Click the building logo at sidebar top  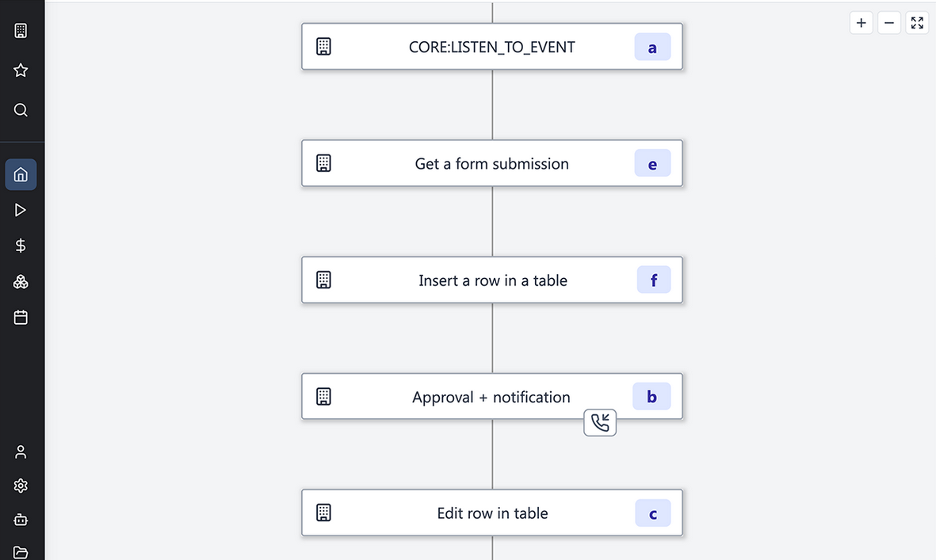coord(21,31)
